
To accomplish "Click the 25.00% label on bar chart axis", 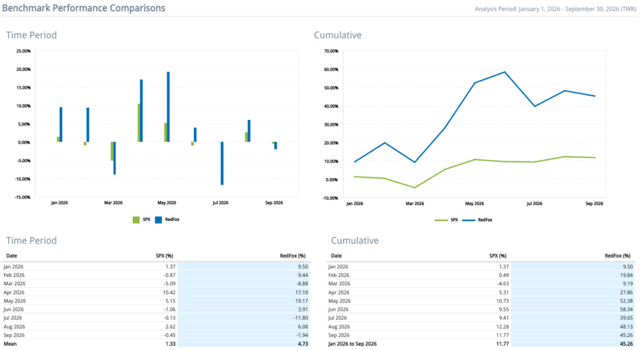I will [23, 51].
